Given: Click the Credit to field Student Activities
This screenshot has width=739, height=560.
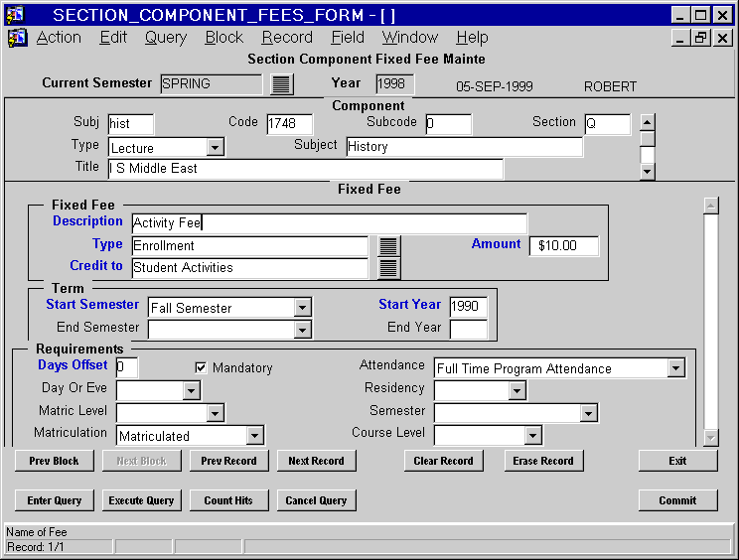Looking at the screenshot, I should [249, 268].
